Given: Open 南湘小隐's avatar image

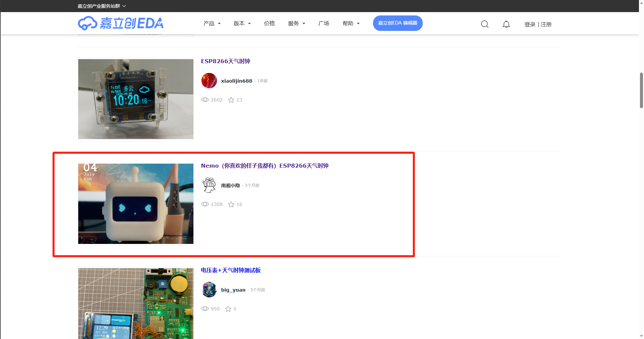Looking at the screenshot, I should (x=209, y=185).
